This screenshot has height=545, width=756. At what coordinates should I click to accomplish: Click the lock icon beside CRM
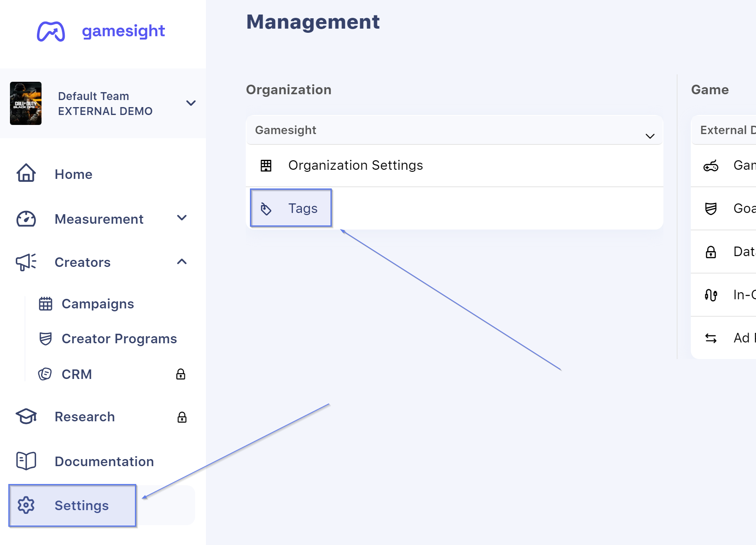click(181, 374)
